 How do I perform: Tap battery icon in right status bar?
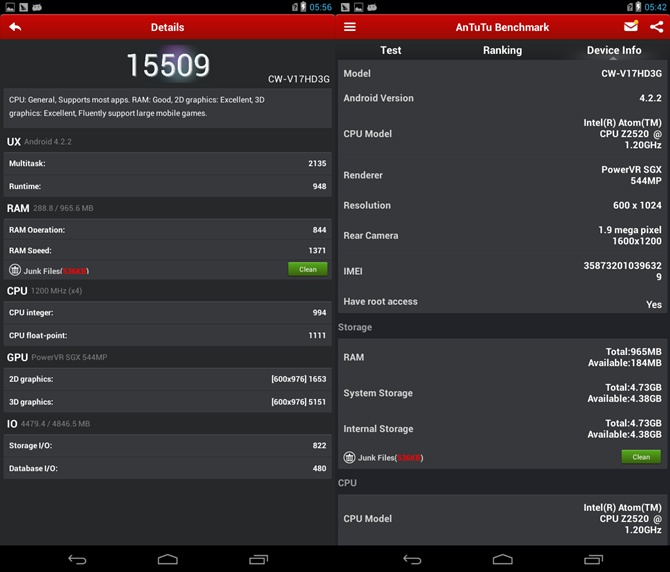638,6
